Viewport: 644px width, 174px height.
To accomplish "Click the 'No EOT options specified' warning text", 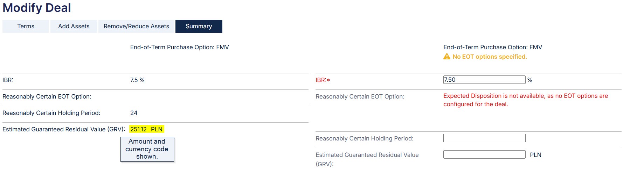I will pos(490,57).
